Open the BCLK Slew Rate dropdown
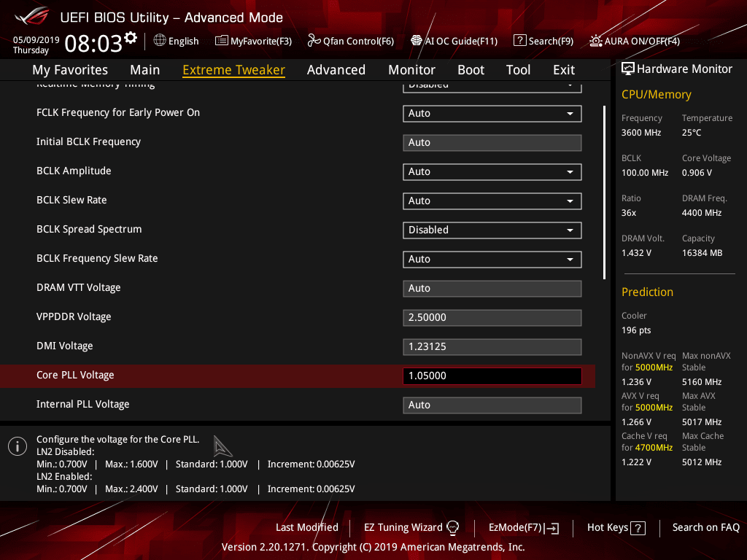This screenshot has width=747, height=560. [492, 201]
